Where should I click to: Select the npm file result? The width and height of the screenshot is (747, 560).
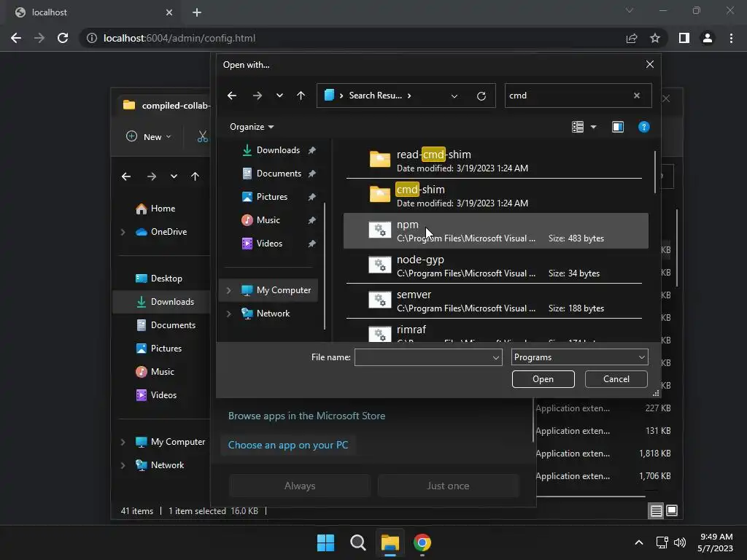pyautogui.click(x=495, y=231)
